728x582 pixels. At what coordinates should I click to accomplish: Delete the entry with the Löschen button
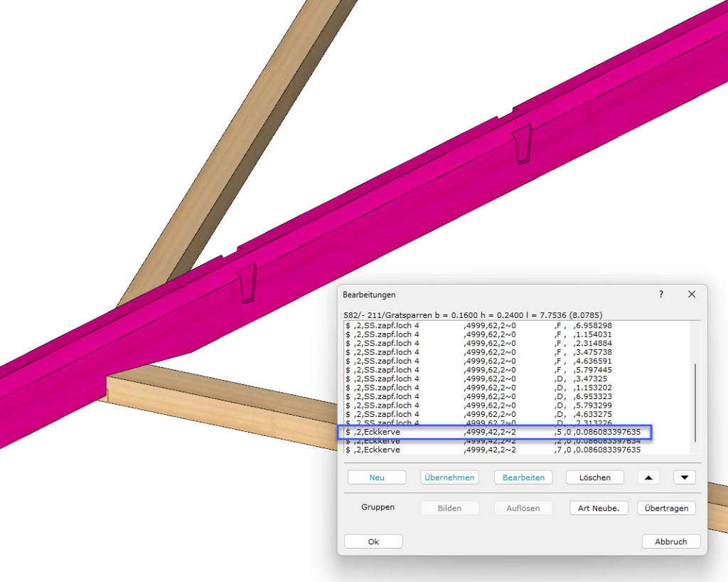click(x=594, y=477)
